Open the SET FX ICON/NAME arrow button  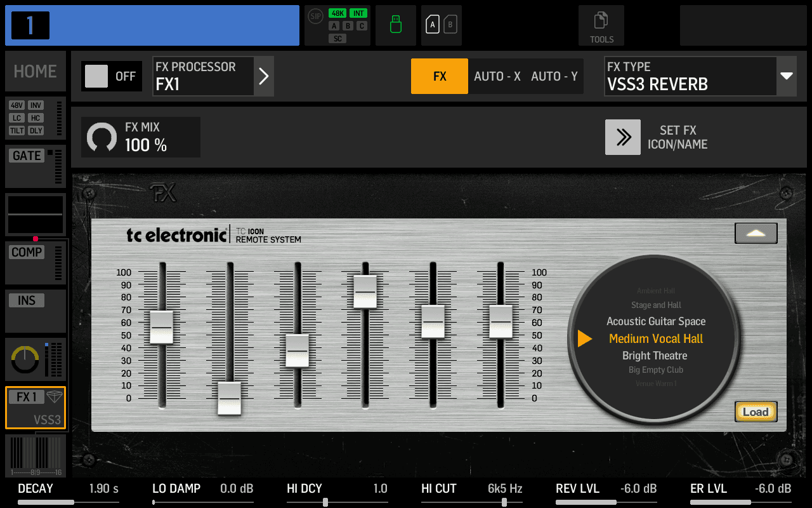pos(623,137)
